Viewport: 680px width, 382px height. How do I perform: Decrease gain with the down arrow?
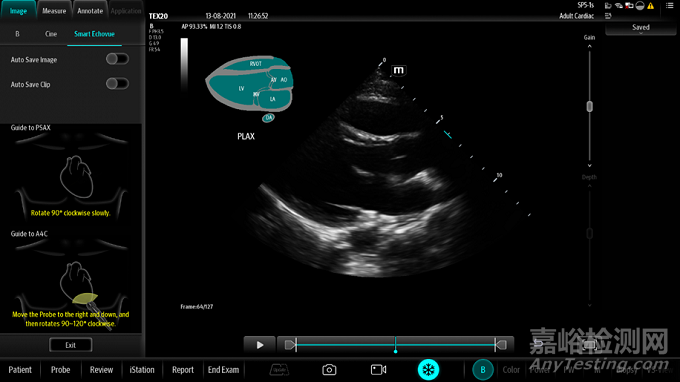pos(589,166)
